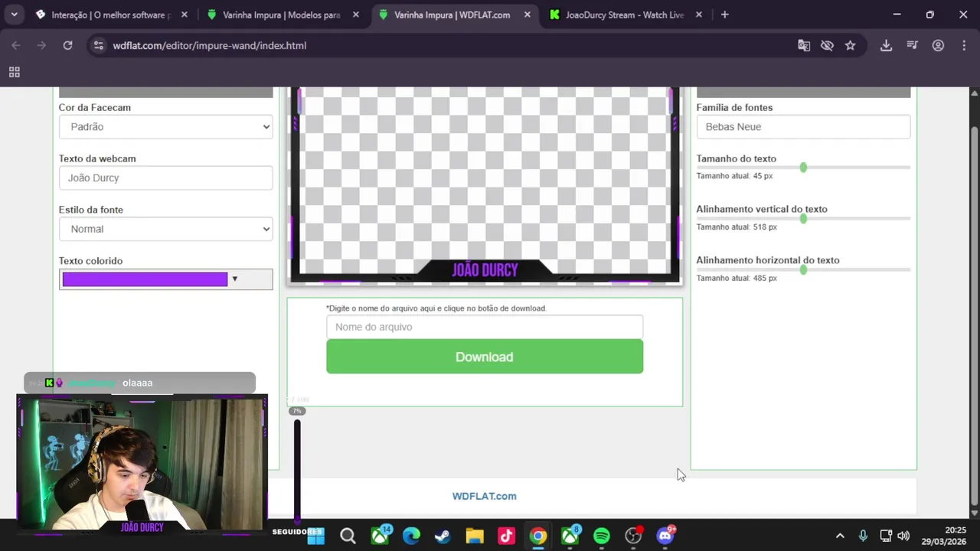
Task: Open the apps grid in the bookmarks bar
Action: tap(14, 72)
